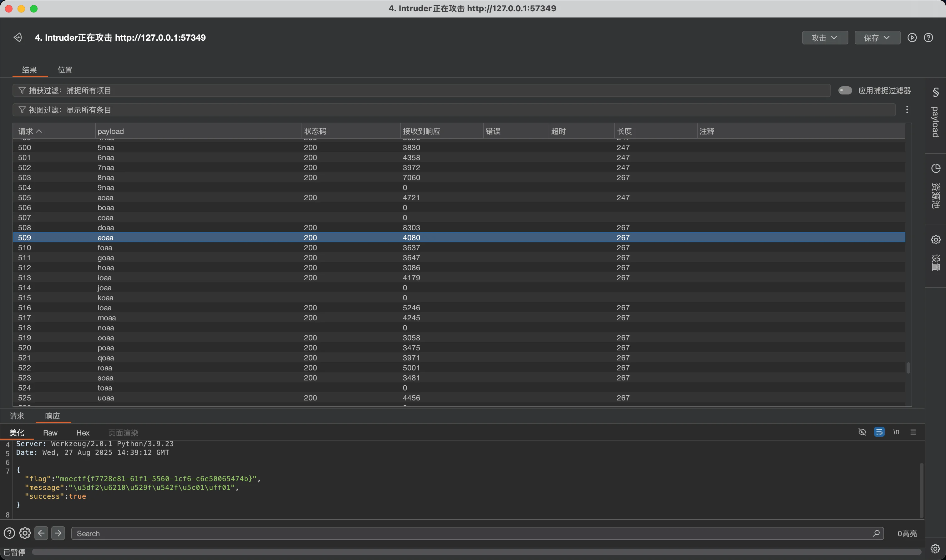Click the three-dot menu by view filter
This screenshot has height=560, width=946.
click(x=907, y=110)
